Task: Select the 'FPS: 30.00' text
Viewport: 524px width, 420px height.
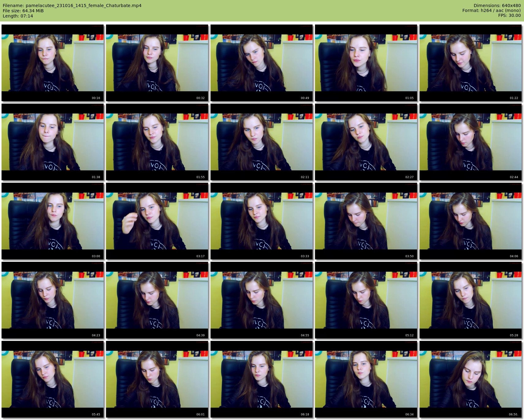Action: 509,15
